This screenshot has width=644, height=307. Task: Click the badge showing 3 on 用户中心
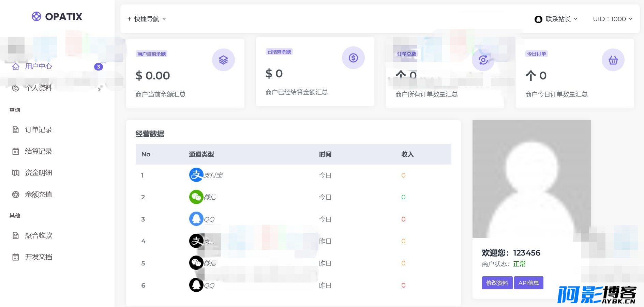point(99,66)
